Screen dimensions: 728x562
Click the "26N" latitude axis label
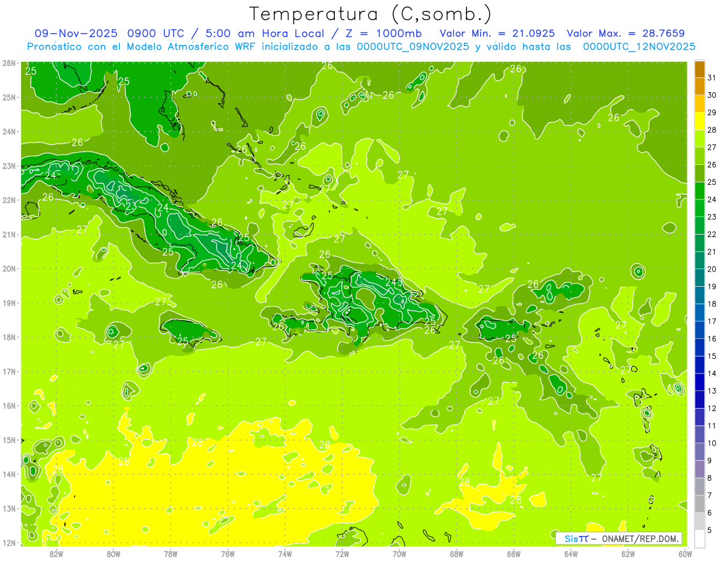(x=8, y=63)
